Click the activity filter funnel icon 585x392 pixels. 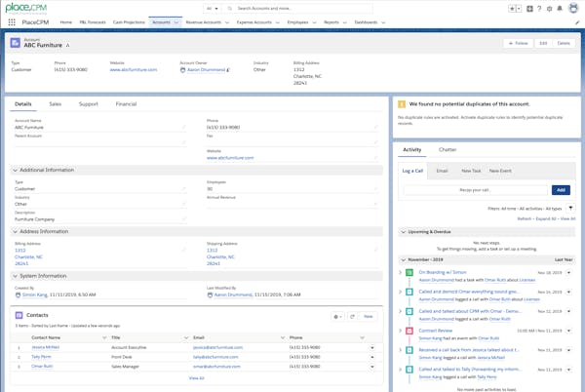pyautogui.click(x=572, y=209)
